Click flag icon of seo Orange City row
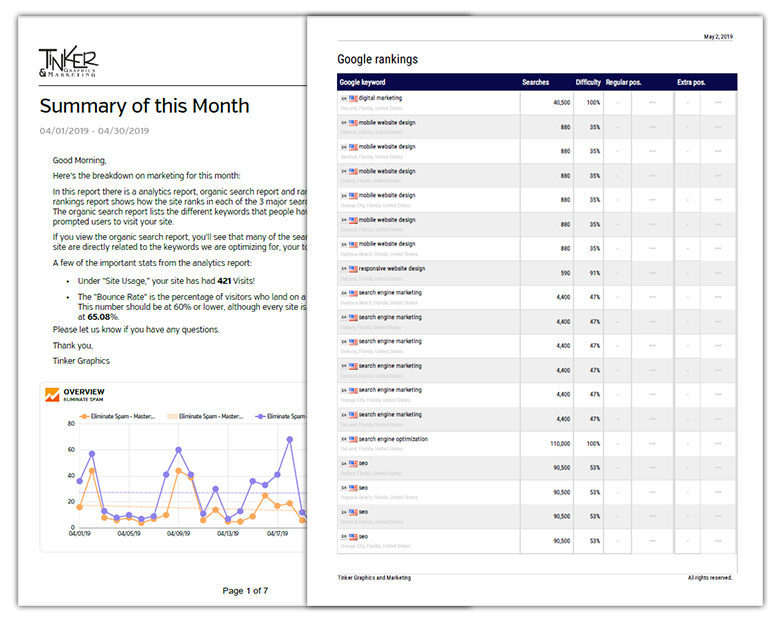The height and width of the screenshot is (619, 778). 353,537
